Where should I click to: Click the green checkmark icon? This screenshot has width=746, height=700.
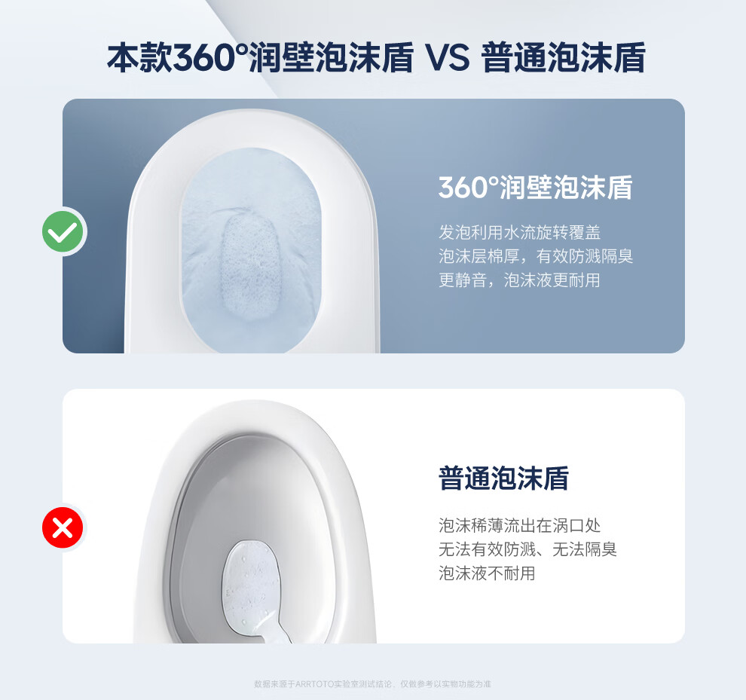click(x=63, y=232)
